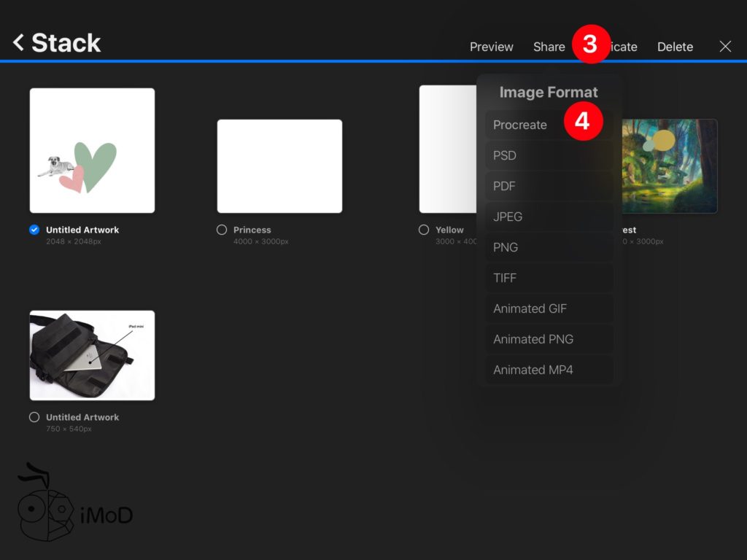Select the Yellow artwork radio button

click(x=424, y=230)
